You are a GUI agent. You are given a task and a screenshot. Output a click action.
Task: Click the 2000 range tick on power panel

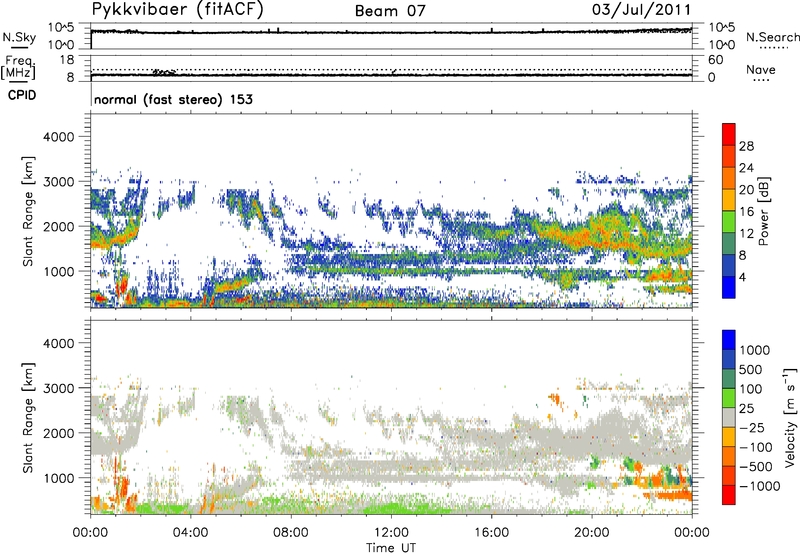[58, 226]
